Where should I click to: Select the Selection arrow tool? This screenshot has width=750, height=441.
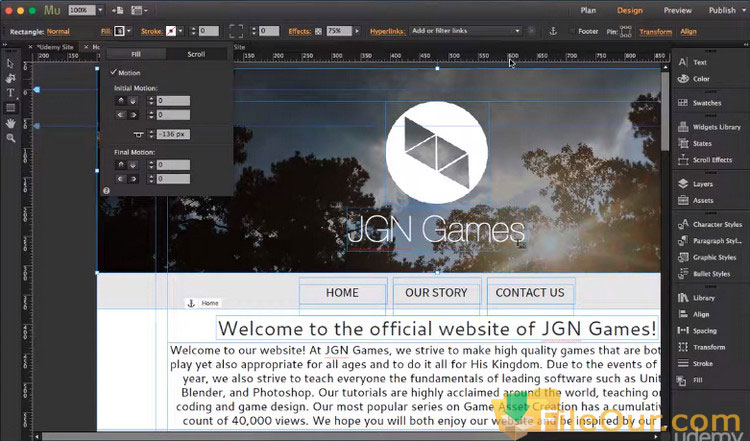[x=10, y=64]
